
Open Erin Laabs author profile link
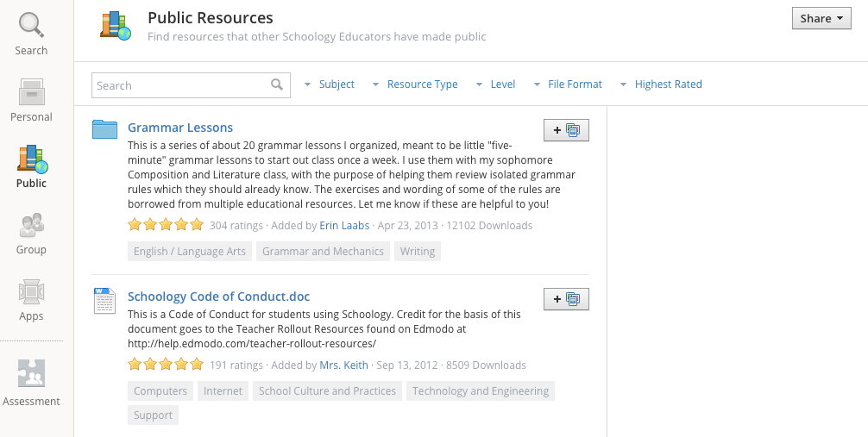point(344,226)
